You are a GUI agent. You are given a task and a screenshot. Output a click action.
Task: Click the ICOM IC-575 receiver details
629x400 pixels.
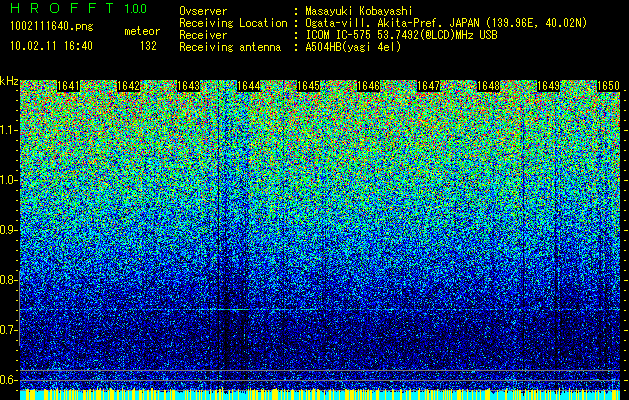tap(401, 35)
